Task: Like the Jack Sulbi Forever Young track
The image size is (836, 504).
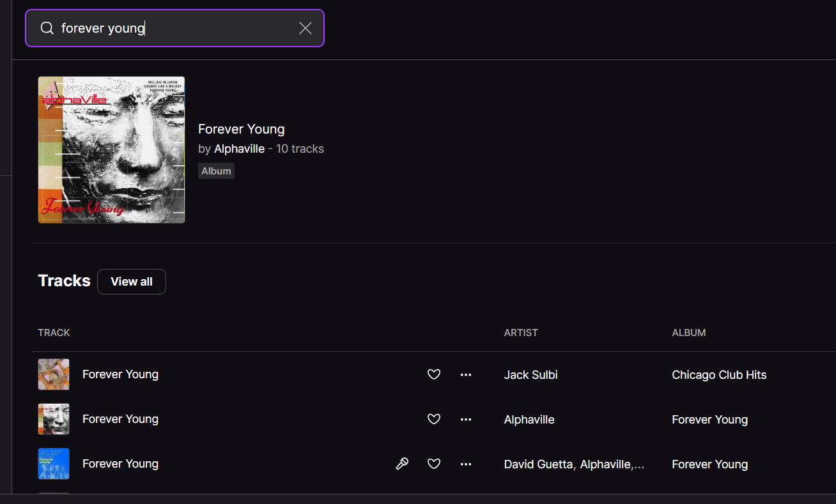Action: click(434, 374)
